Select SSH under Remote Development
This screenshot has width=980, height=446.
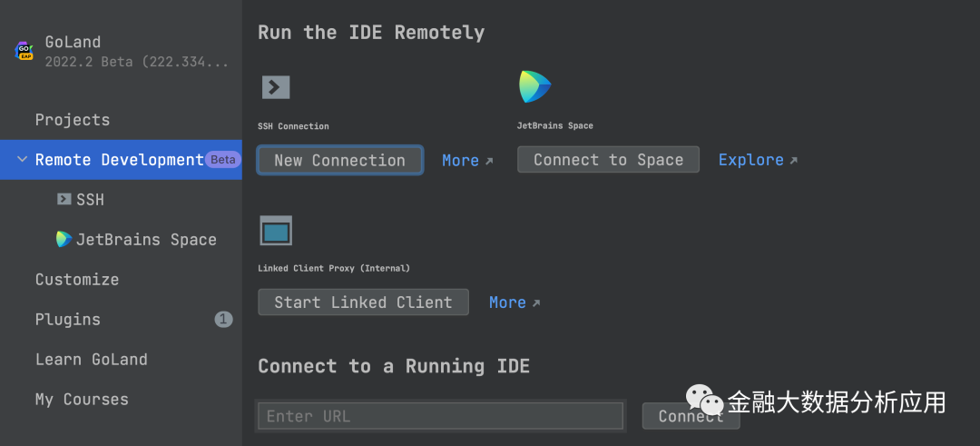90,200
